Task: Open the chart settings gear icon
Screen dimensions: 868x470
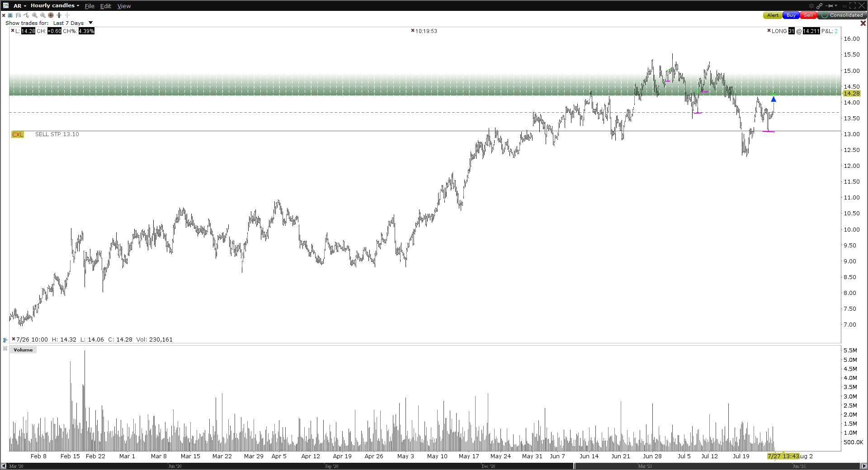Action: [811, 6]
